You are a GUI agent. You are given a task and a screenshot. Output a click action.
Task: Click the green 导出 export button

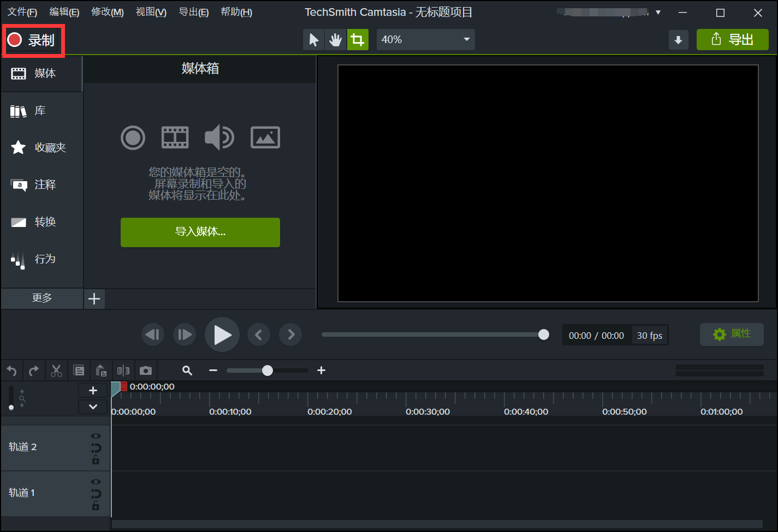click(732, 40)
